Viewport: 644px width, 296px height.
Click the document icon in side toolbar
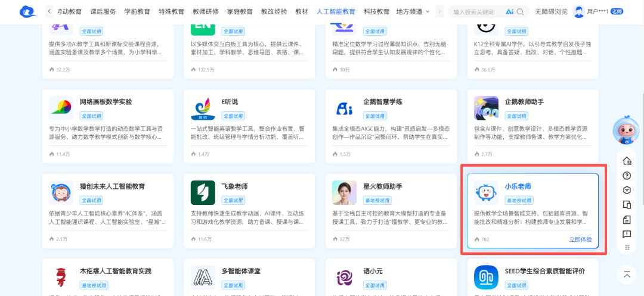pyautogui.click(x=627, y=219)
